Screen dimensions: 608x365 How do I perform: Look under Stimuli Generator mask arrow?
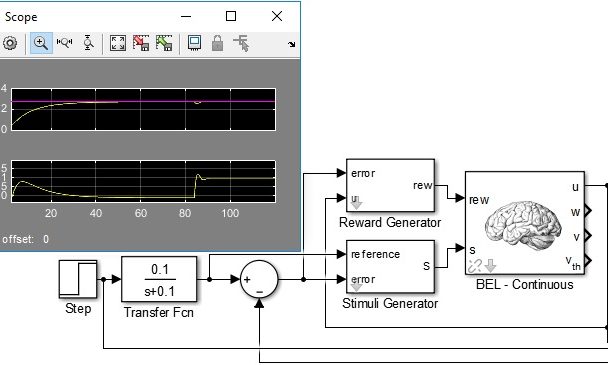tap(356, 287)
